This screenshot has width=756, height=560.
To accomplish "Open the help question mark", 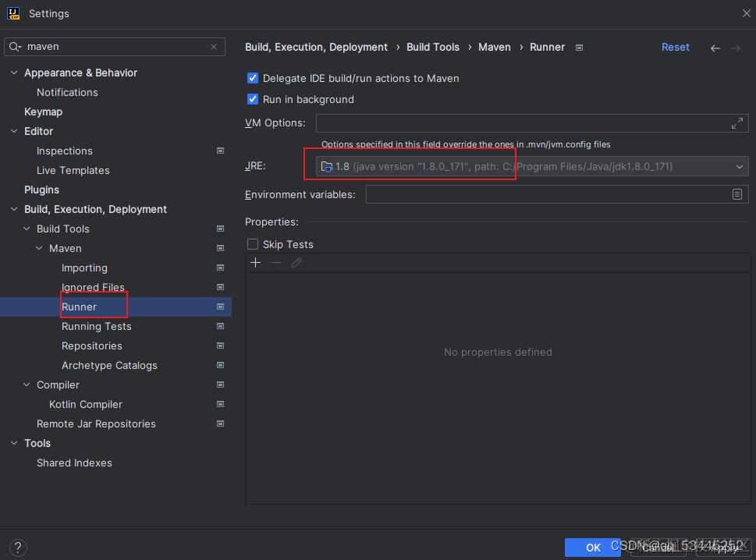I will 18,548.
